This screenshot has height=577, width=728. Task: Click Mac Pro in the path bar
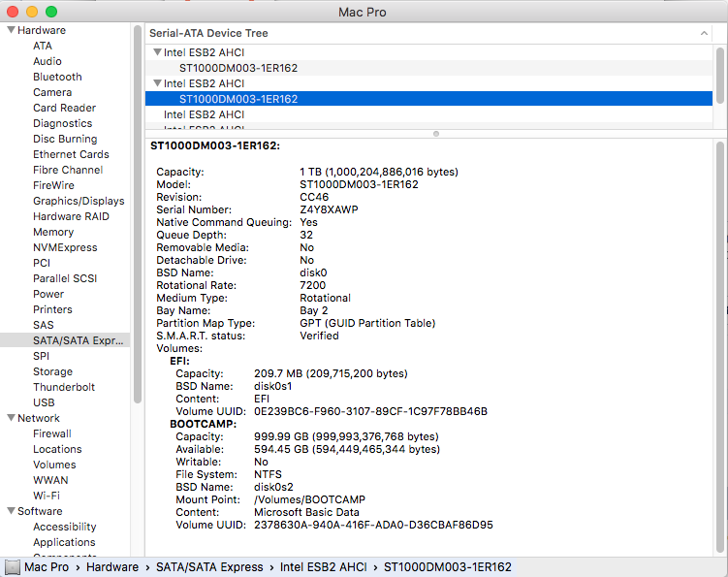pyautogui.click(x=46, y=567)
